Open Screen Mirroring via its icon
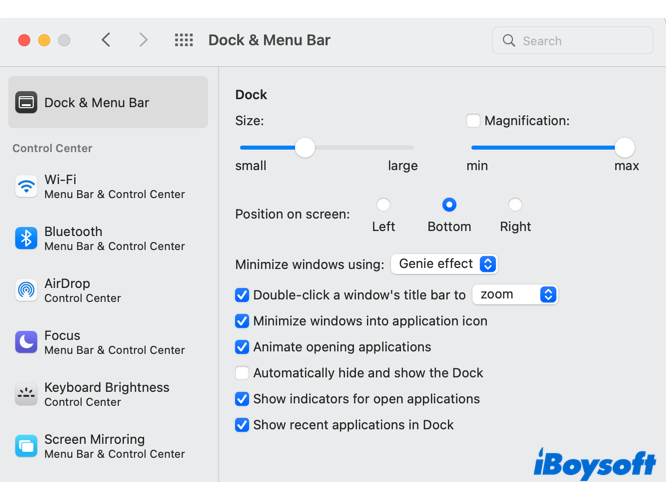Image resolution: width=666 pixels, height=482 pixels. 26,446
